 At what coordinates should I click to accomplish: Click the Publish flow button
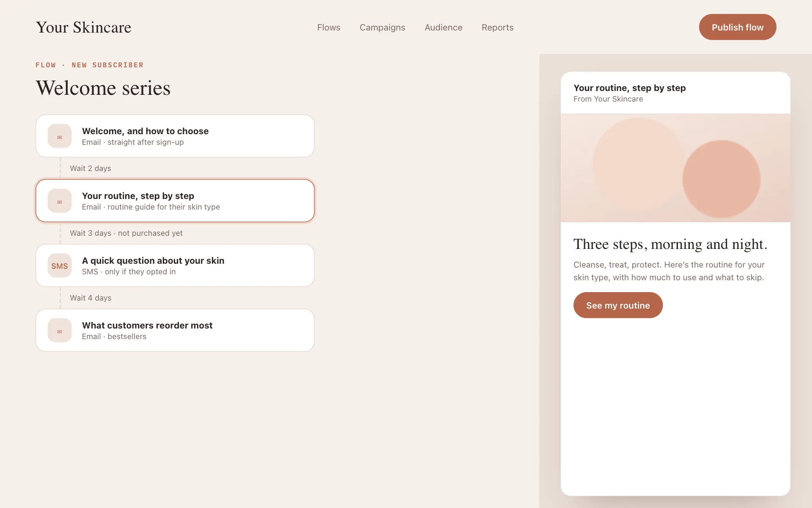point(738,27)
